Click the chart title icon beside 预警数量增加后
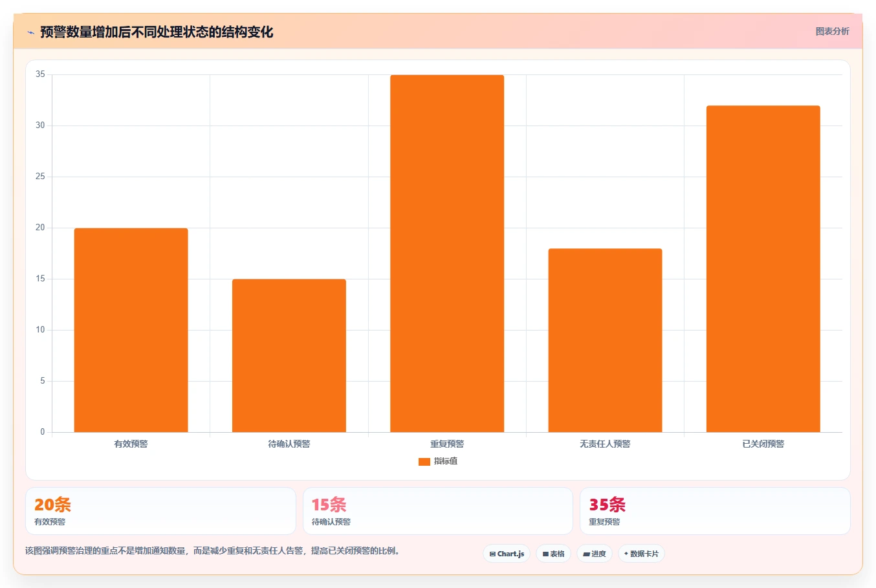Viewport: 876px width, 588px height. tap(30, 32)
